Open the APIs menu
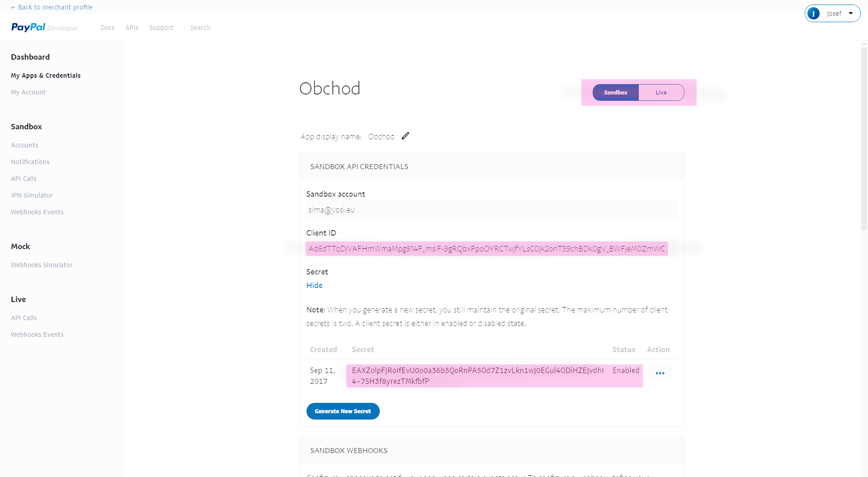This screenshot has height=477, width=868. [x=132, y=28]
